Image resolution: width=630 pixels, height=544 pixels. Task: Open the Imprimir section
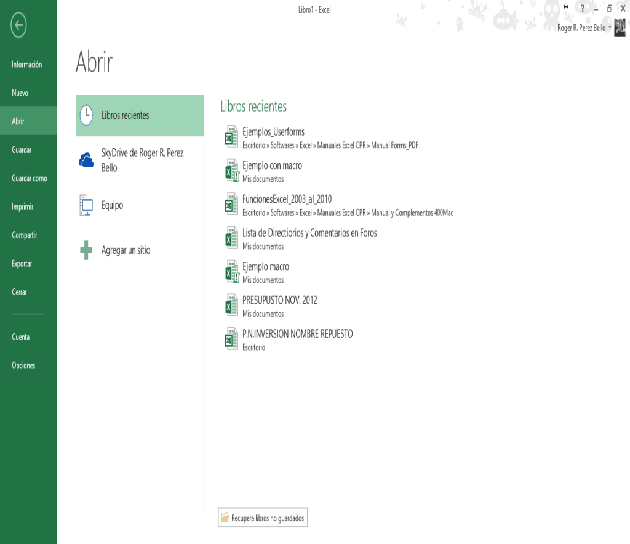coord(23,207)
